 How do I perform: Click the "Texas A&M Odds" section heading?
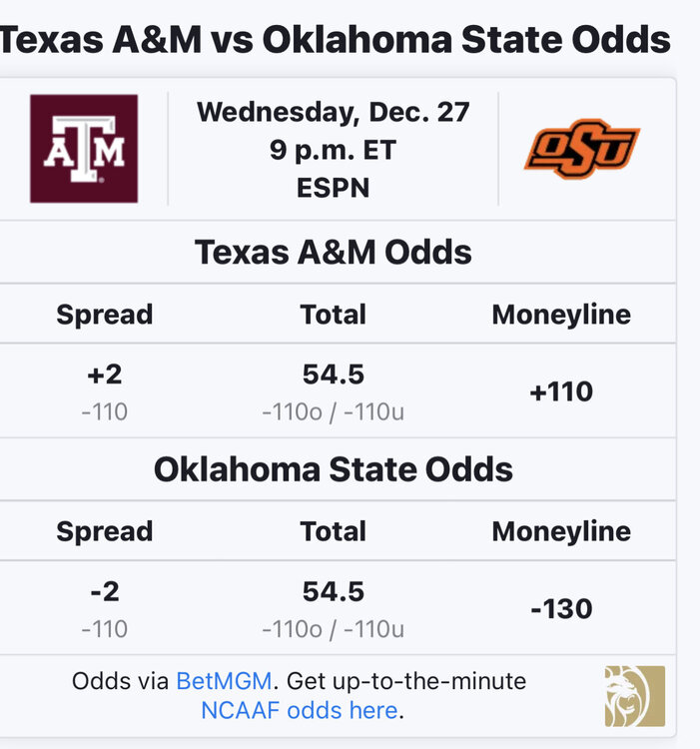point(334,252)
